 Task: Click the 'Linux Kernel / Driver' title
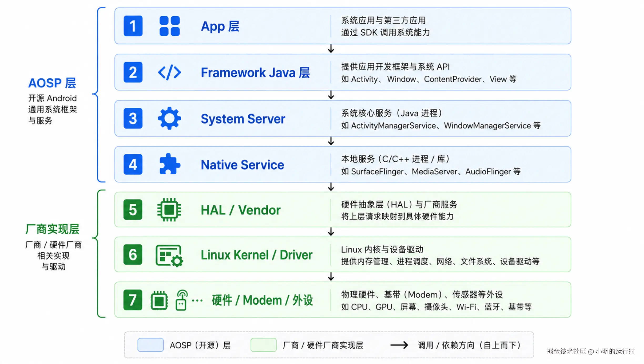click(x=257, y=255)
